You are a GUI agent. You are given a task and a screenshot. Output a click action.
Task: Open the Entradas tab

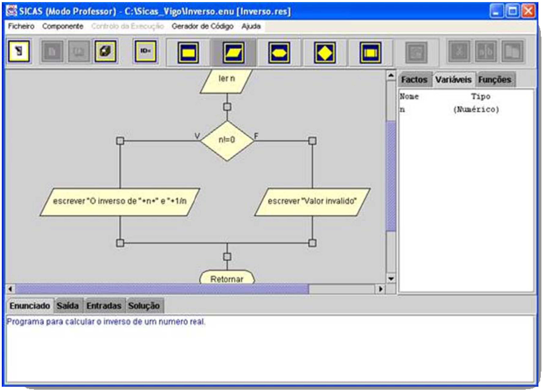pyautogui.click(x=104, y=306)
